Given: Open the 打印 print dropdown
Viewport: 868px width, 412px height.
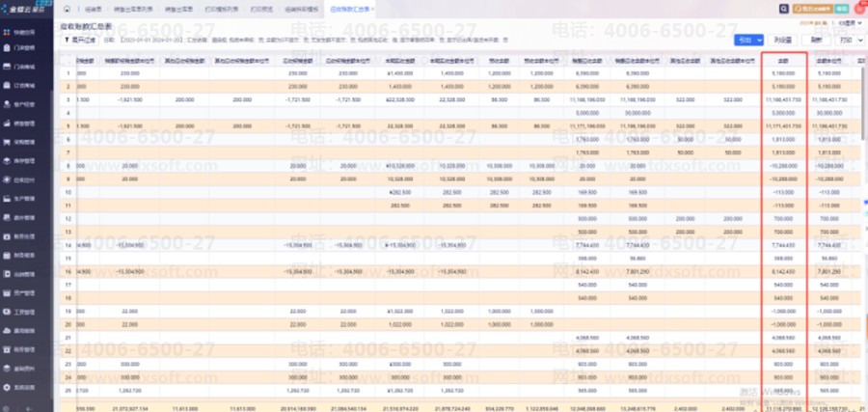Looking at the screenshot, I should tap(846, 41).
